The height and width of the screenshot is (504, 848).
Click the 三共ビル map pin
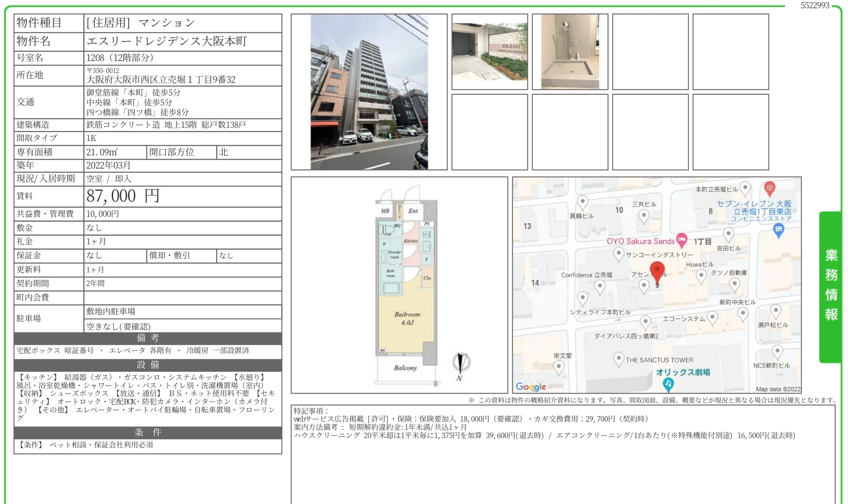pyautogui.click(x=644, y=216)
